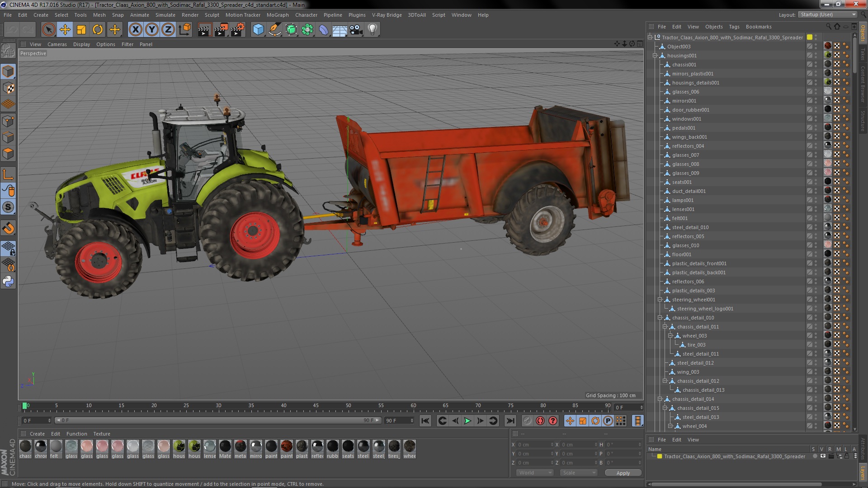868x488 pixels.
Task: Collapse chassis_detail_011 tree node
Action: coord(665,327)
